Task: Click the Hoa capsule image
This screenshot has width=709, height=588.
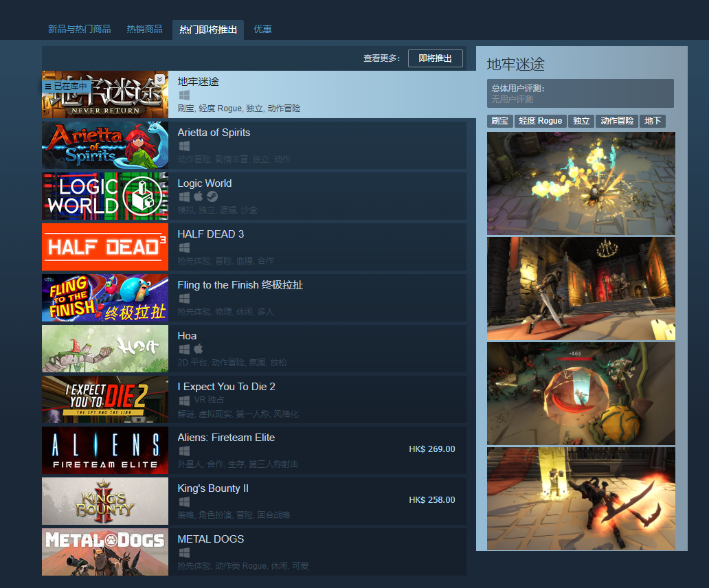Action: (x=105, y=349)
